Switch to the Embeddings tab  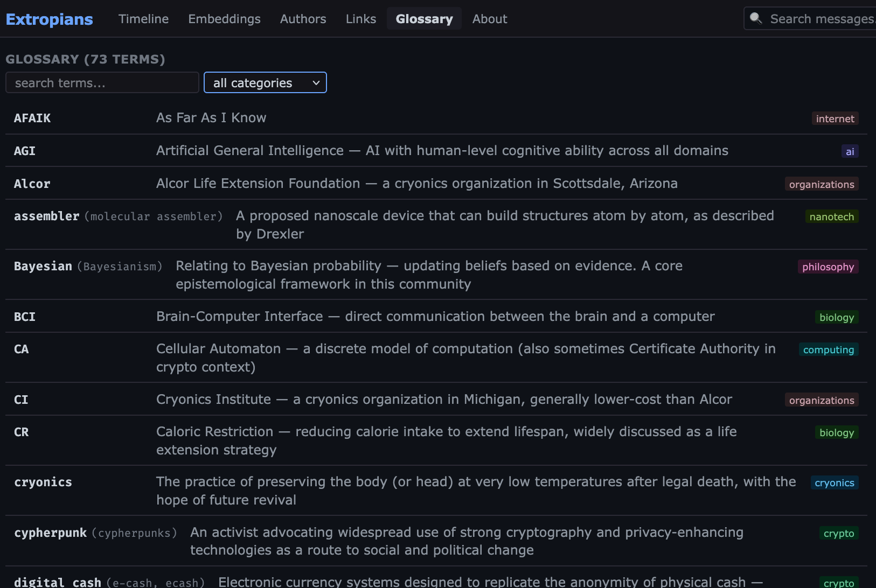[224, 19]
